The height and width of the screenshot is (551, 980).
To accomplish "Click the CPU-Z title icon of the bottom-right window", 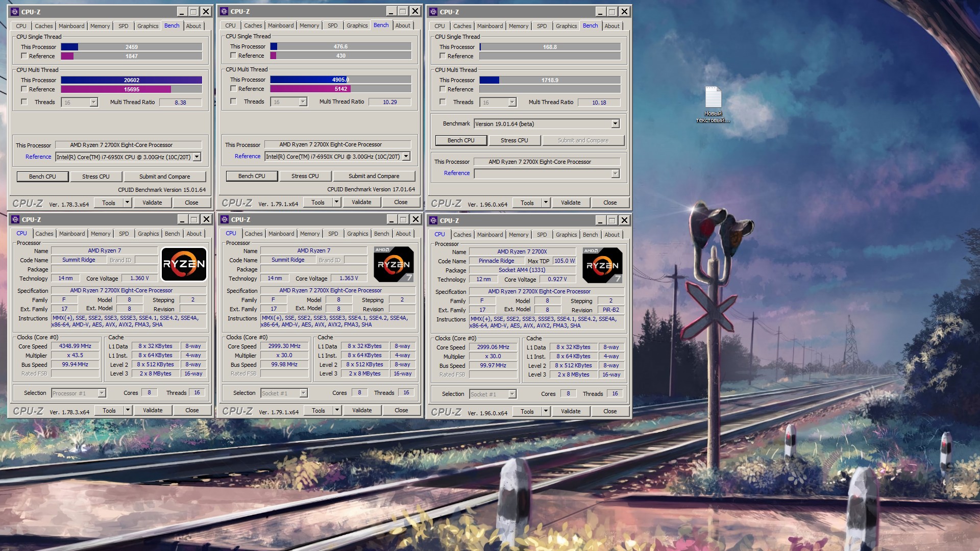I will (x=433, y=220).
